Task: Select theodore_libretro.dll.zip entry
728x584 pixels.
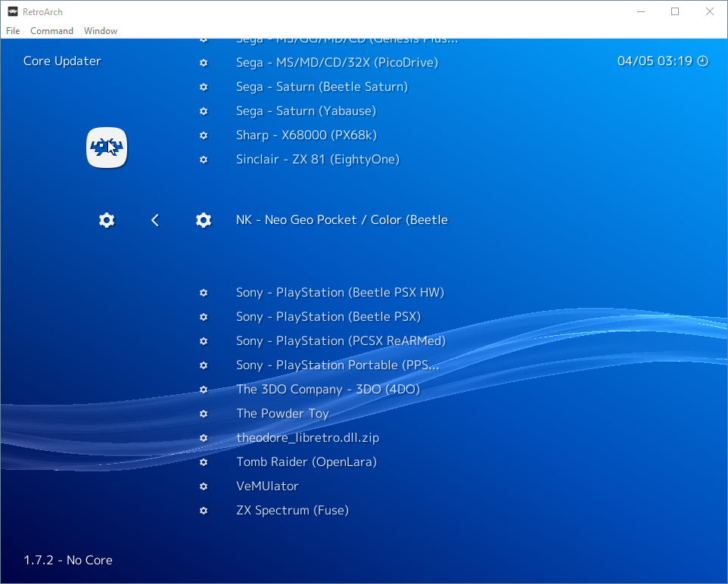Action: click(x=308, y=438)
